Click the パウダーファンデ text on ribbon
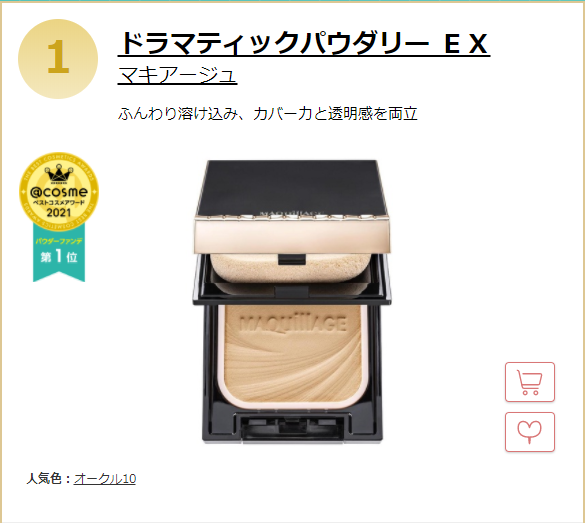This screenshot has height=523, width=585. point(59,241)
